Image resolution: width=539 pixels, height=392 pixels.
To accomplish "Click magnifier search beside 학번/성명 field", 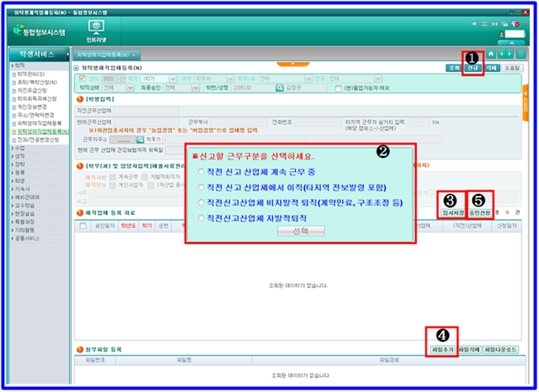I will [279, 88].
